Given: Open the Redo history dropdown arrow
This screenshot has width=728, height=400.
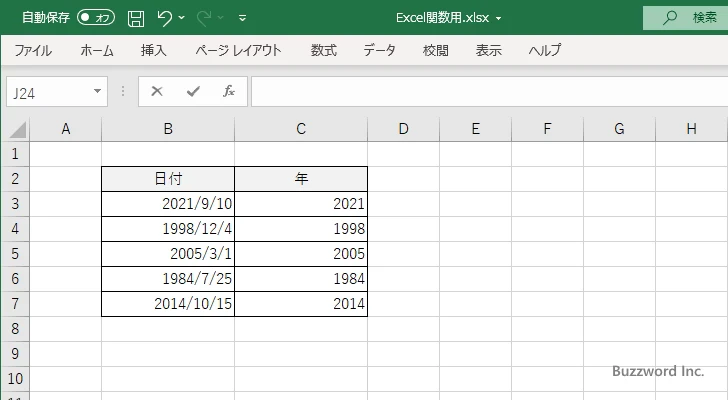Looking at the screenshot, I should point(221,18).
